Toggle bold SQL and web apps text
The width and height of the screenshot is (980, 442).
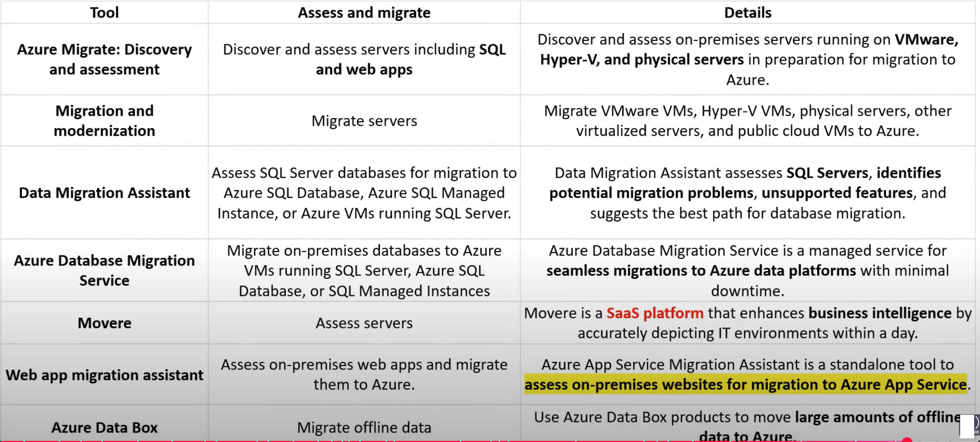coord(364,69)
